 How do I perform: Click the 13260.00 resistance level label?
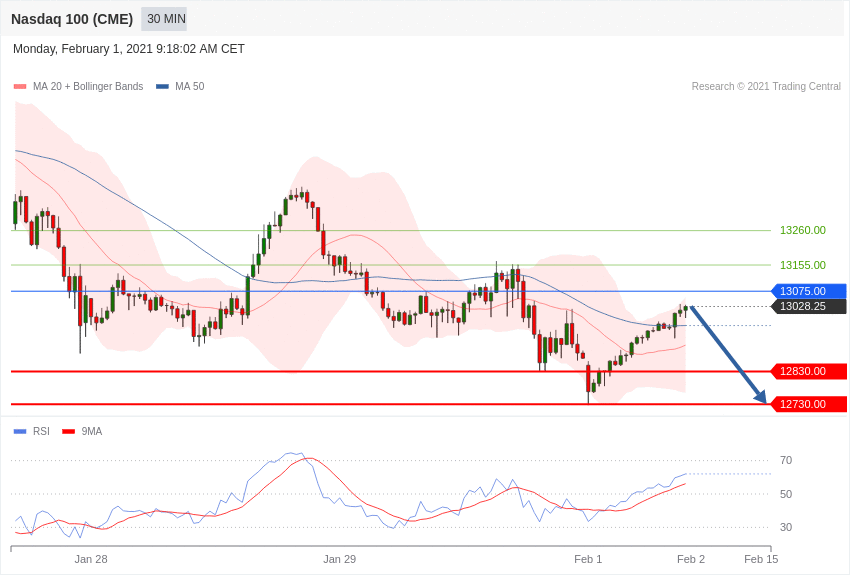pyautogui.click(x=803, y=230)
